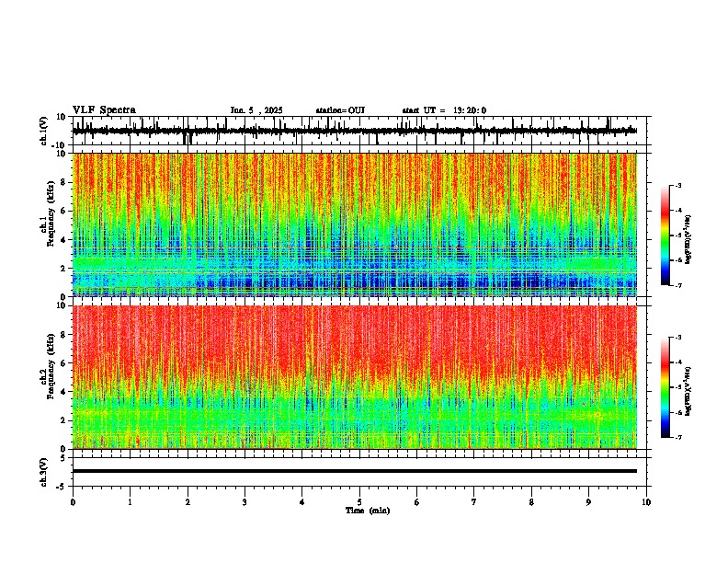This screenshot has width=728, height=563.
Task: Click the '-10' tick on ch.1 voltage axis
Action: pyautogui.click(x=60, y=145)
